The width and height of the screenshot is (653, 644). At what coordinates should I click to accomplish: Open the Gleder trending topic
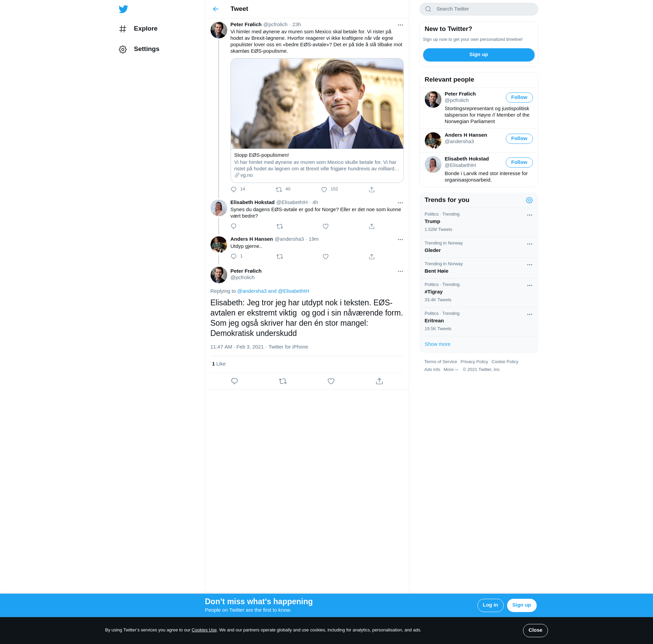(479, 247)
